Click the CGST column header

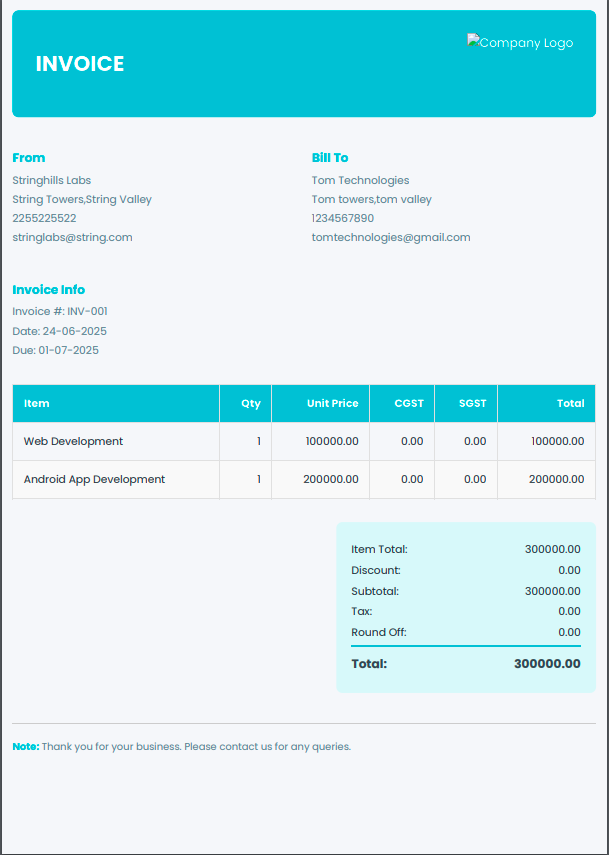(409, 404)
